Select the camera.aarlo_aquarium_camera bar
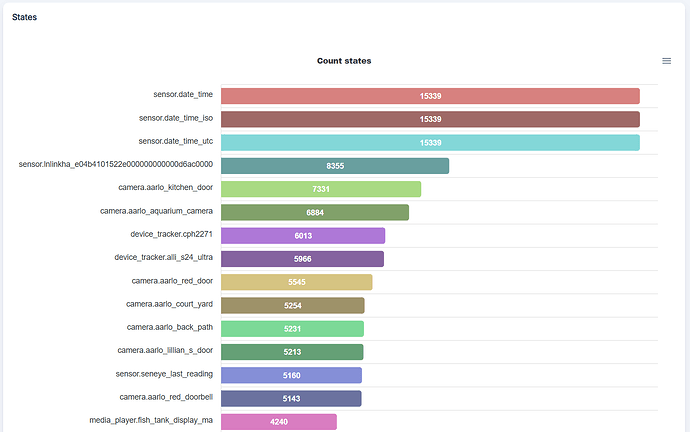Screen dimensions: 690x432 tap(315, 212)
